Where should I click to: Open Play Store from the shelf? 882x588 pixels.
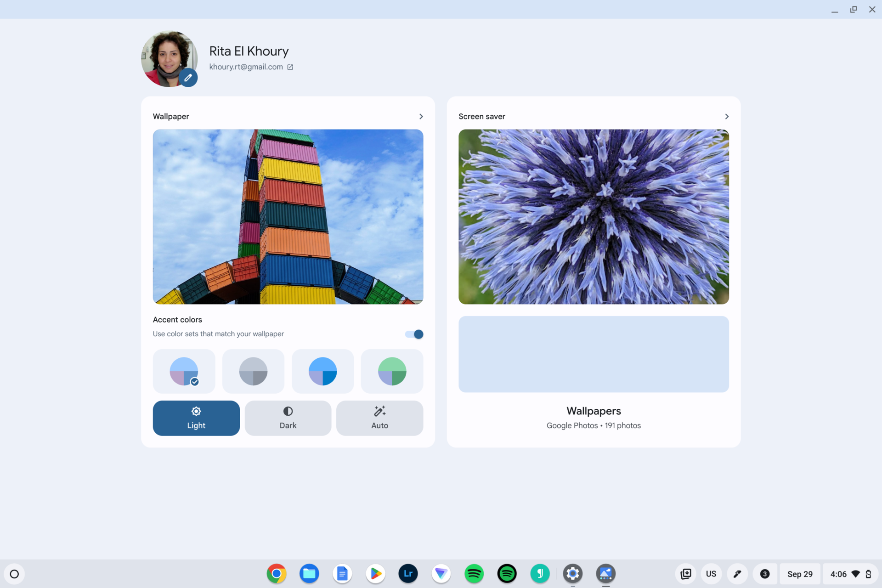tap(375, 574)
